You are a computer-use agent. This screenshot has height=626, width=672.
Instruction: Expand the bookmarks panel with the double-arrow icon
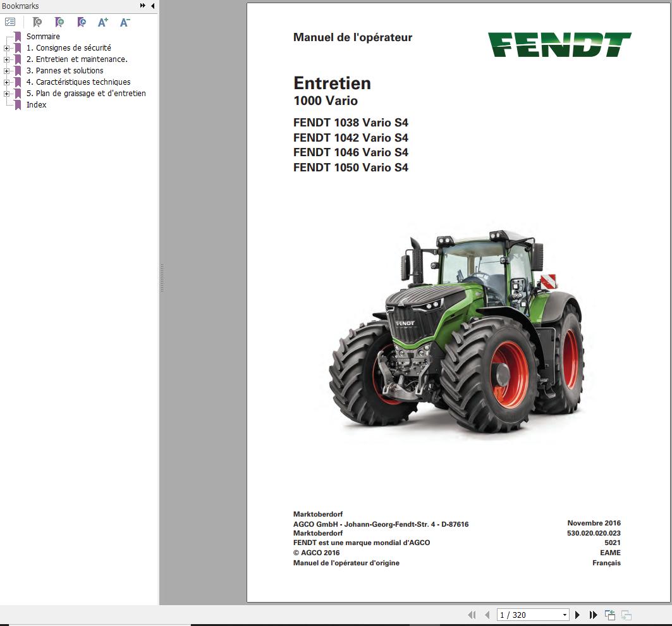(143, 6)
